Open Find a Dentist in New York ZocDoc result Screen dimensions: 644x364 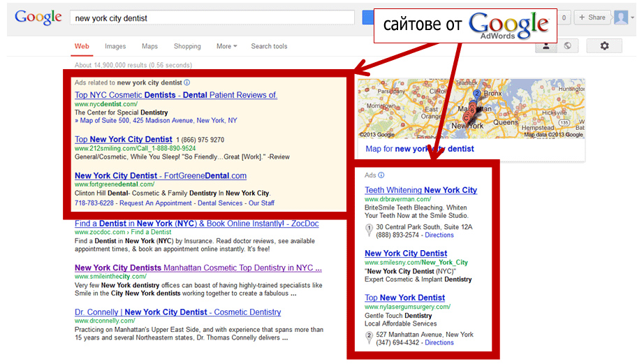197,224
